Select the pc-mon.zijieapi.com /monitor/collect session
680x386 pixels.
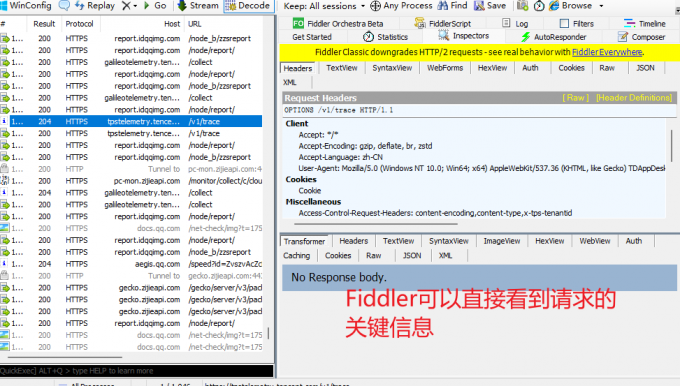click(x=131, y=181)
